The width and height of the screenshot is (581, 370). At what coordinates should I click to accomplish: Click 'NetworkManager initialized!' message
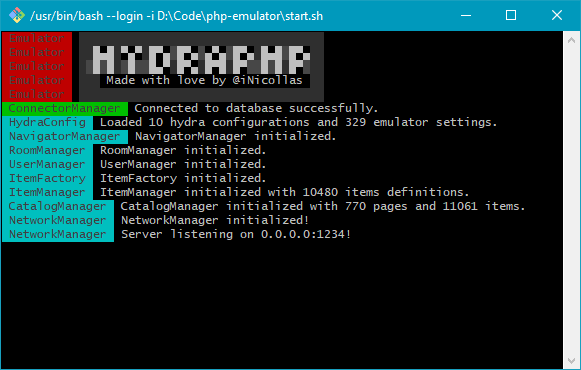pos(215,221)
